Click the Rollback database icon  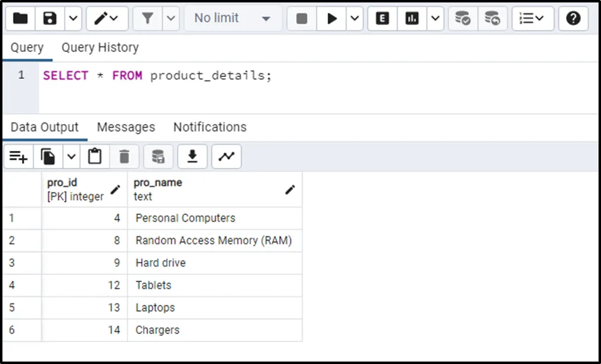492,19
